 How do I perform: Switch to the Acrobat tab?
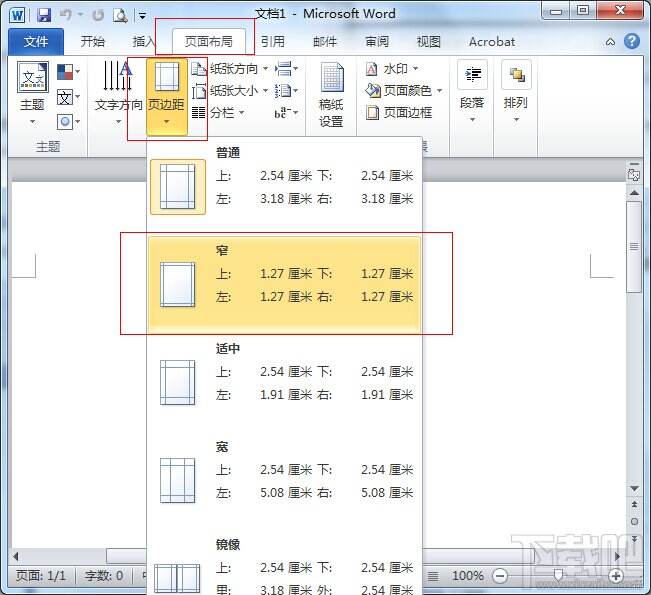tap(492, 42)
